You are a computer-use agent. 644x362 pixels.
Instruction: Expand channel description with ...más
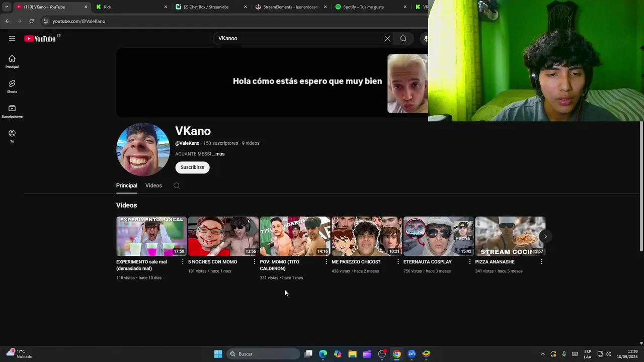click(x=218, y=154)
